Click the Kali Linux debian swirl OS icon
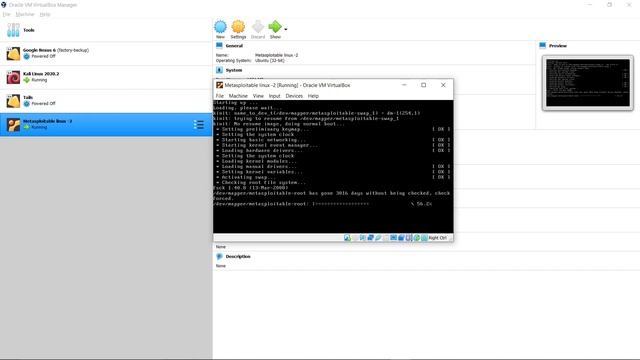 pos(13,77)
